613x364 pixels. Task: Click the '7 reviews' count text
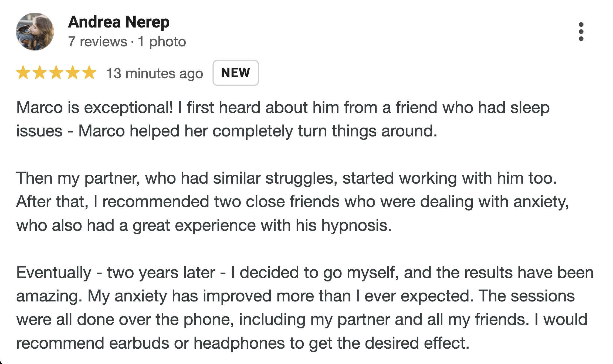98,42
